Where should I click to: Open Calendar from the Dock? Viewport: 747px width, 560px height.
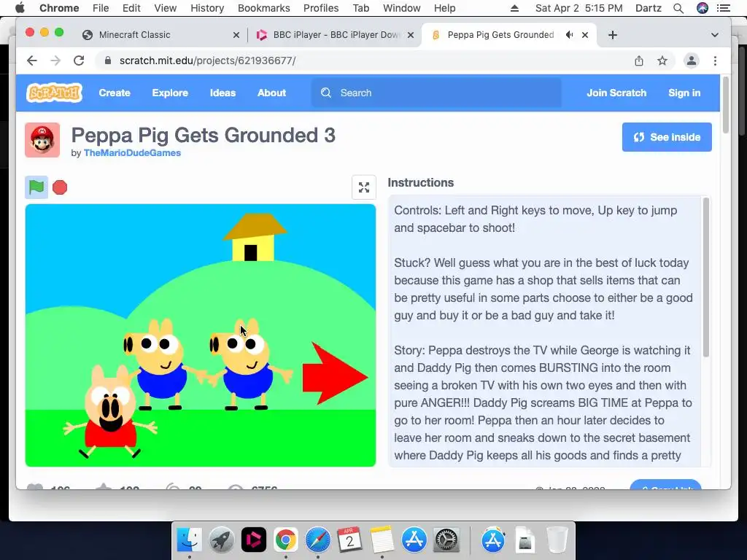pyautogui.click(x=349, y=540)
